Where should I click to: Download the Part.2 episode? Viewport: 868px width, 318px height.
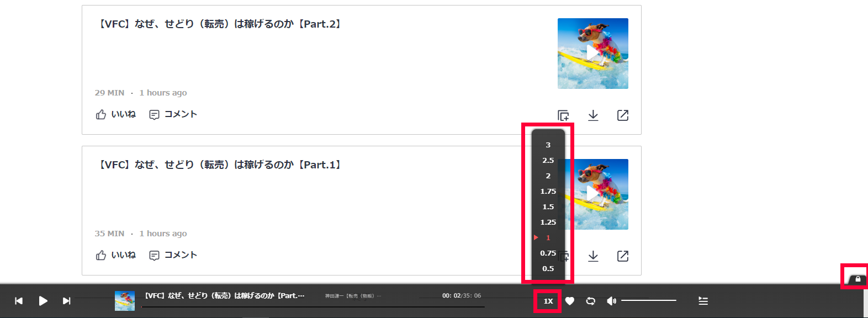coord(593,115)
